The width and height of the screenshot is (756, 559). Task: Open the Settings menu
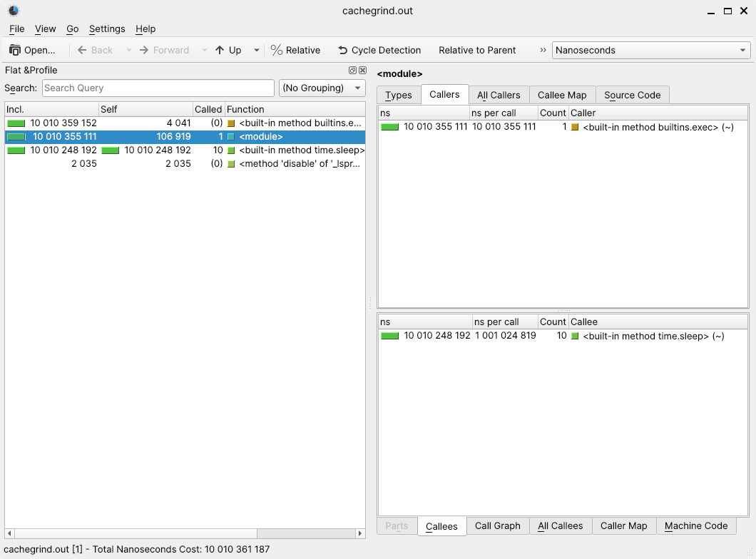click(107, 29)
